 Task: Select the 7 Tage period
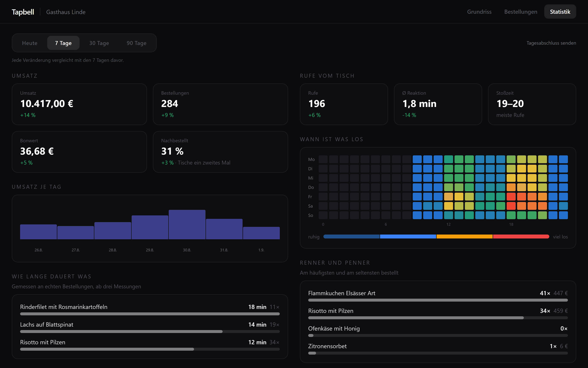(63, 43)
